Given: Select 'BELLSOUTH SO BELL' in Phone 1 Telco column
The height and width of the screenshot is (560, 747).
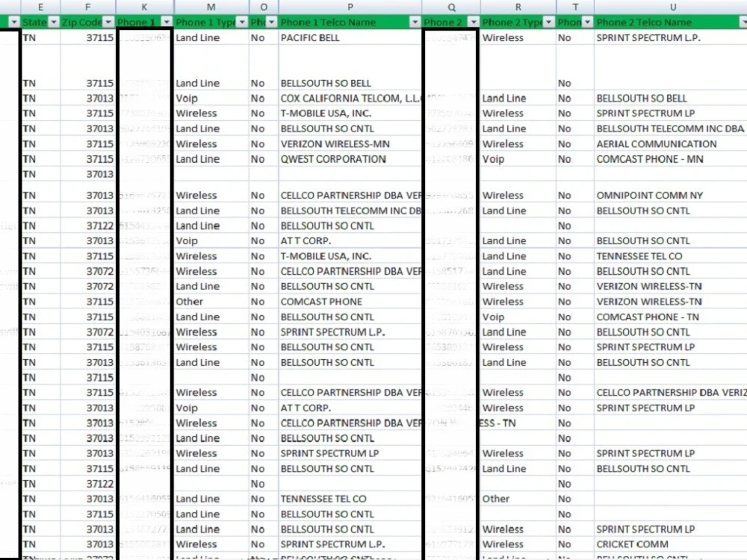Looking at the screenshot, I should [350, 84].
